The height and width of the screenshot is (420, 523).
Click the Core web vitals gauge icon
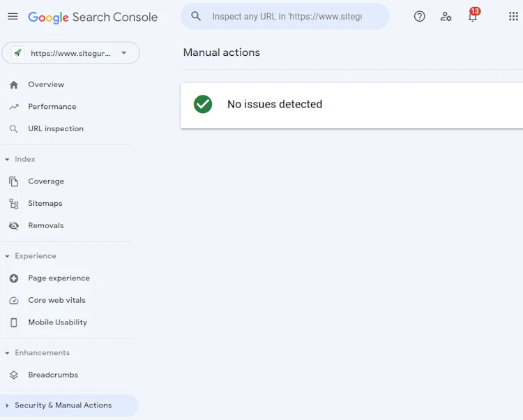point(14,301)
